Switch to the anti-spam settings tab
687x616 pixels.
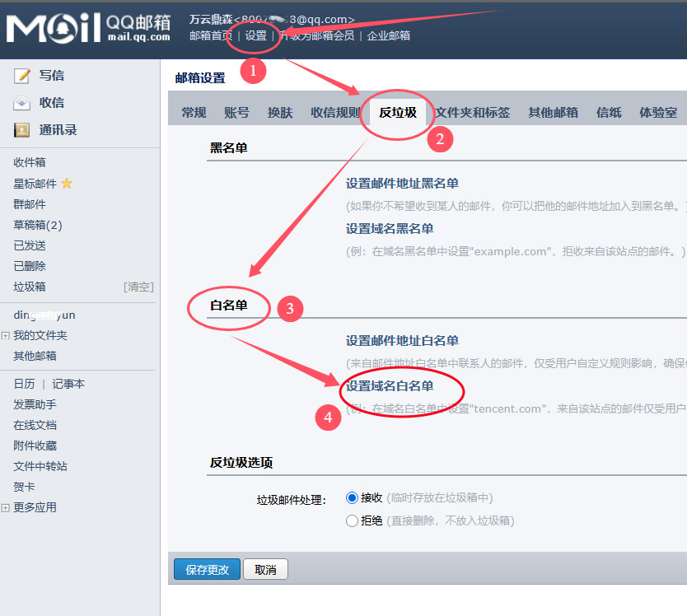coord(397,113)
